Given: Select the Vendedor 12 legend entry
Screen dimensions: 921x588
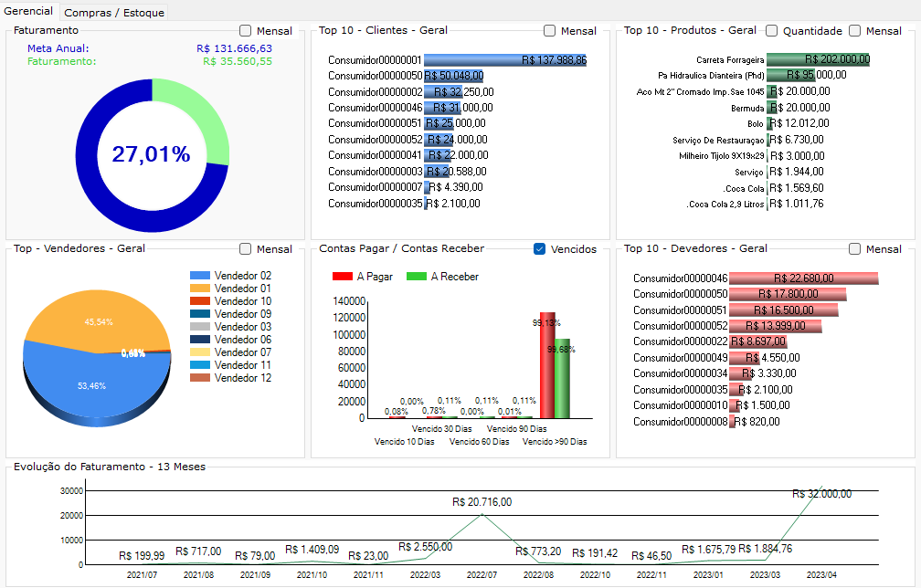Looking at the screenshot, I should (x=231, y=378).
